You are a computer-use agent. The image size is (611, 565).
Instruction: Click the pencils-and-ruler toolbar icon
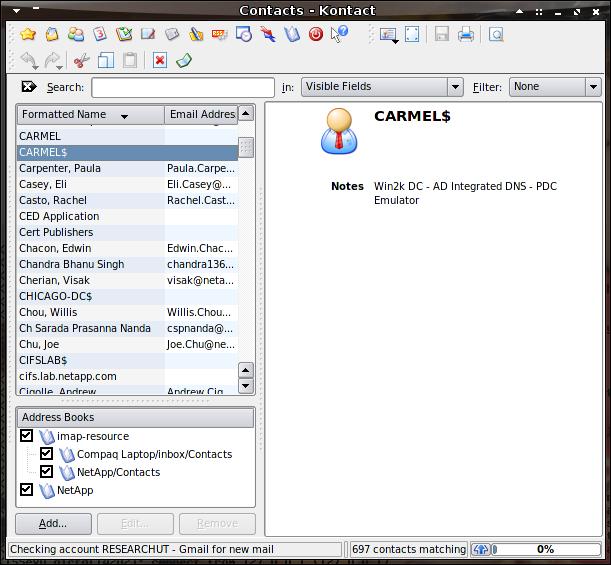point(196,34)
